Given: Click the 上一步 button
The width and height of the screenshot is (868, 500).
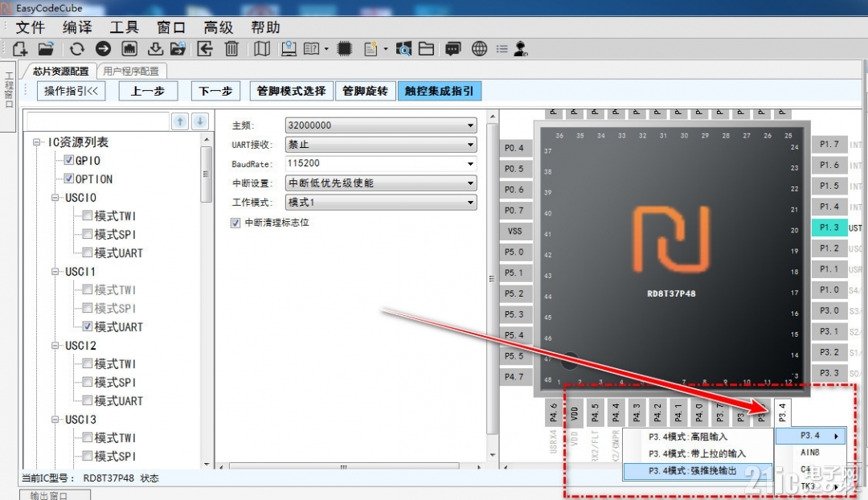Looking at the screenshot, I should coord(148,91).
